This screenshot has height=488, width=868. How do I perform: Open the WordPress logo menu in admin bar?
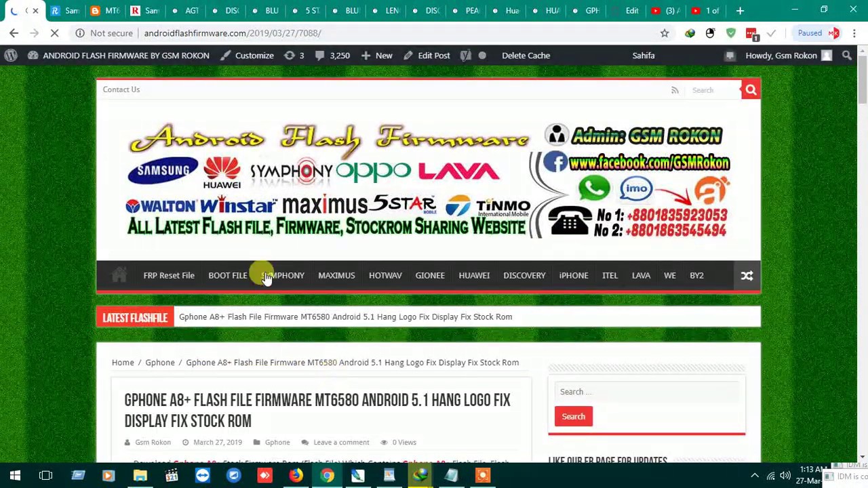[11, 56]
